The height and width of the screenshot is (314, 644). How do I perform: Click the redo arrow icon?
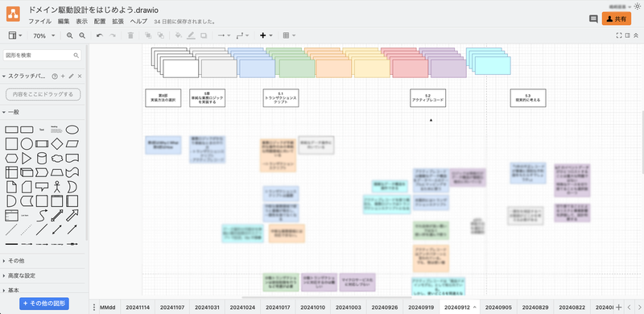coord(112,35)
